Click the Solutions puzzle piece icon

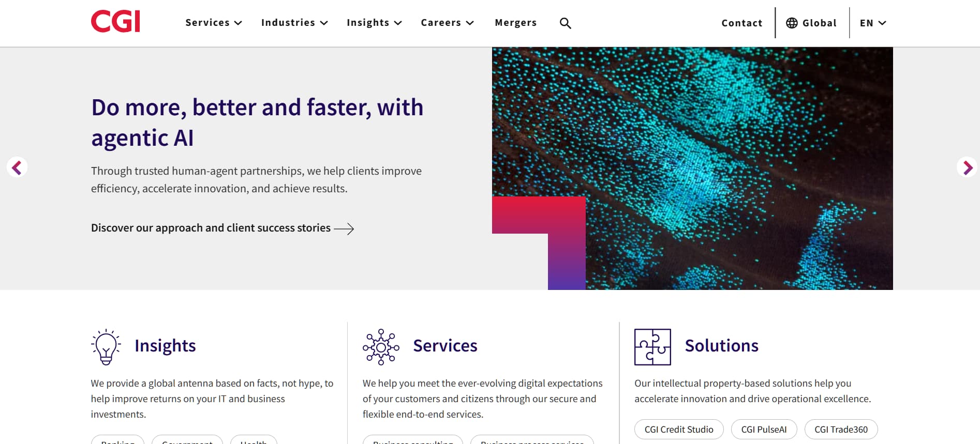click(x=652, y=347)
